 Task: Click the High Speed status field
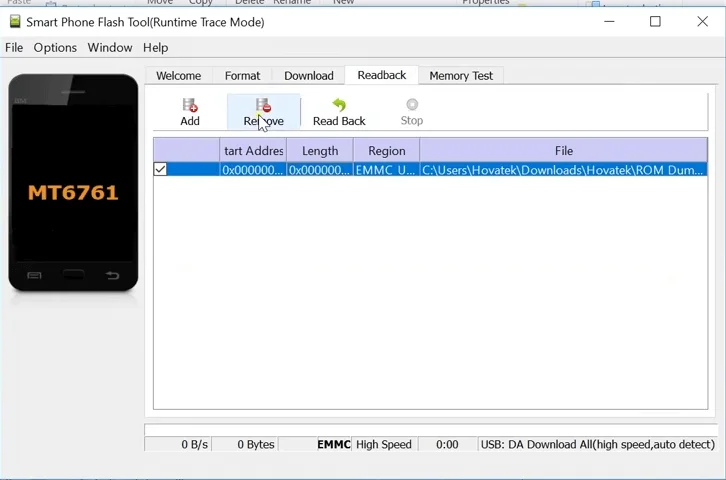384,444
